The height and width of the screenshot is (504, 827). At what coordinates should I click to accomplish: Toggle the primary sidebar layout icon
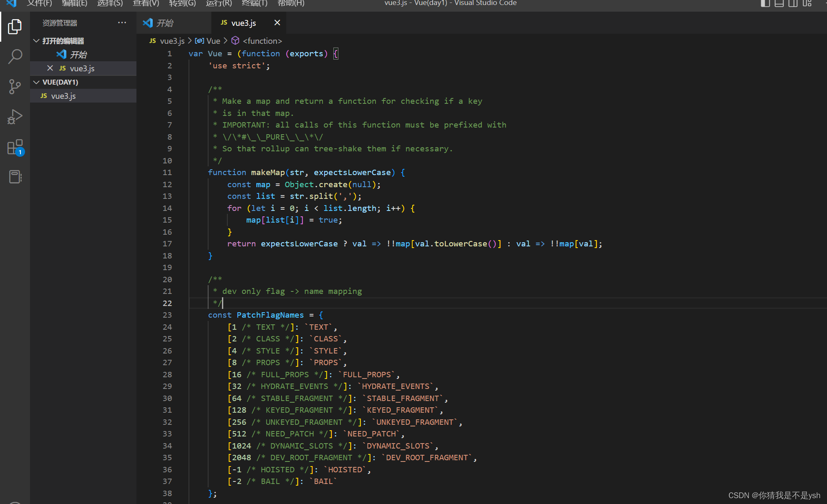[x=765, y=3]
